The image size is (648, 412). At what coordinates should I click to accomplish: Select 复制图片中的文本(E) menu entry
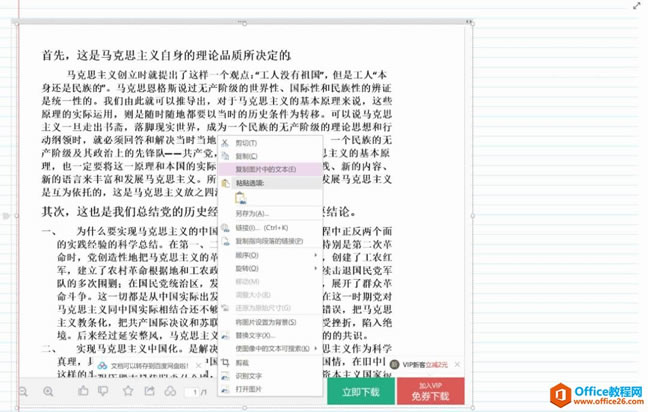[270, 169]
